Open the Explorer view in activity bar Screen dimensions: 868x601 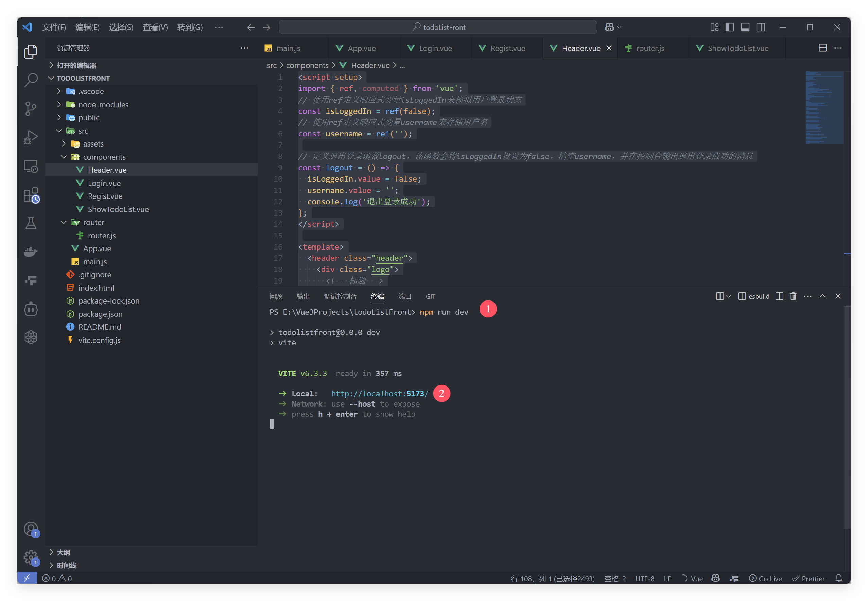point(31,51)
